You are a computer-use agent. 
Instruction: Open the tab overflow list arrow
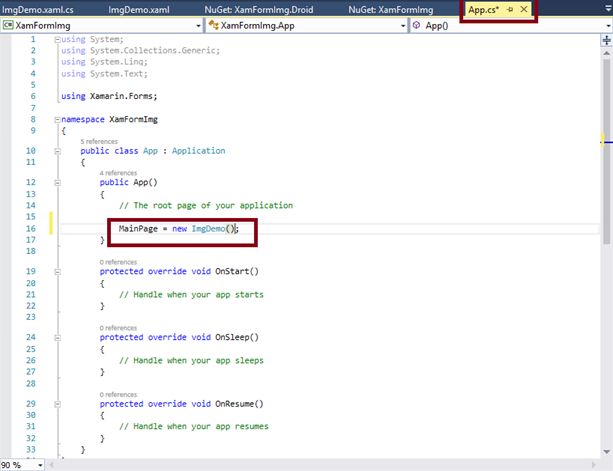coord(608,9)
